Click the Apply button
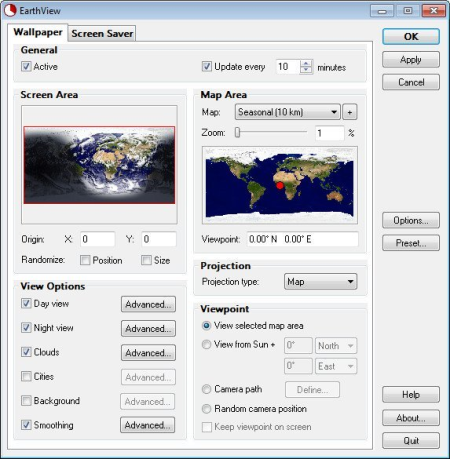This screenshot has width=450, height=459. 411,60
